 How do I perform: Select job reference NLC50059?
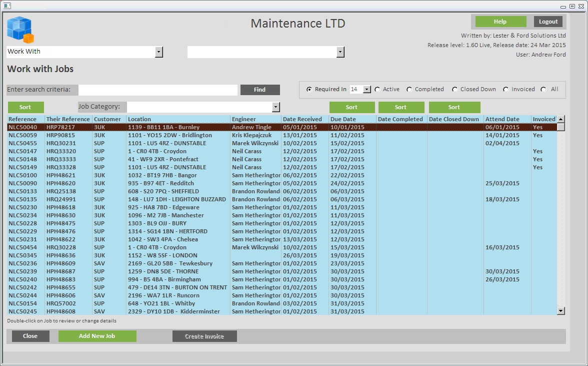tap(23, 135)
